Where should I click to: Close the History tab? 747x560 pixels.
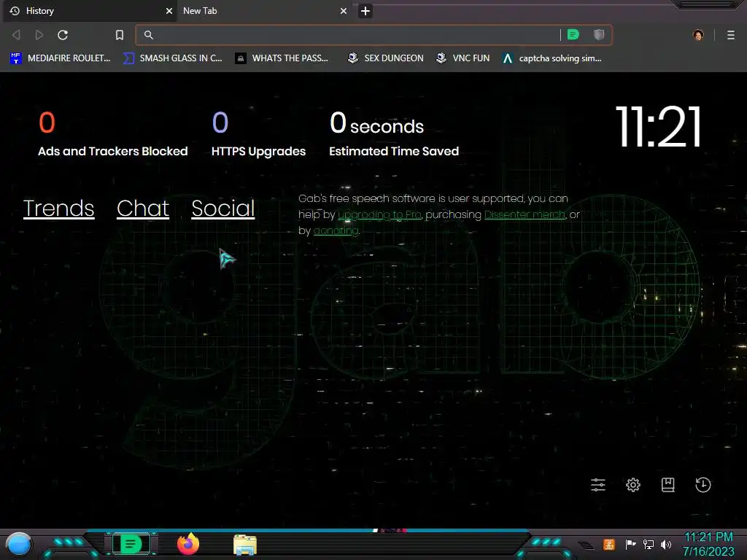pos(169,11)
